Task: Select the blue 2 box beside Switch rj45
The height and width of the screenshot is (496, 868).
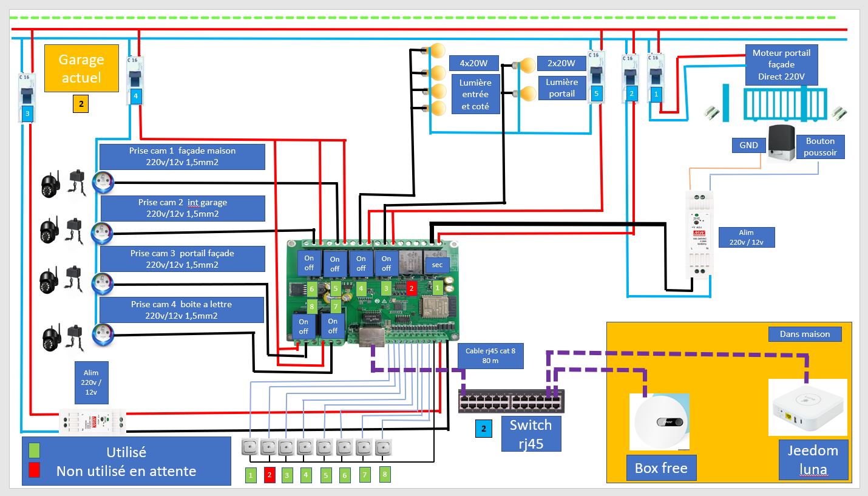Action: point(484,429)
